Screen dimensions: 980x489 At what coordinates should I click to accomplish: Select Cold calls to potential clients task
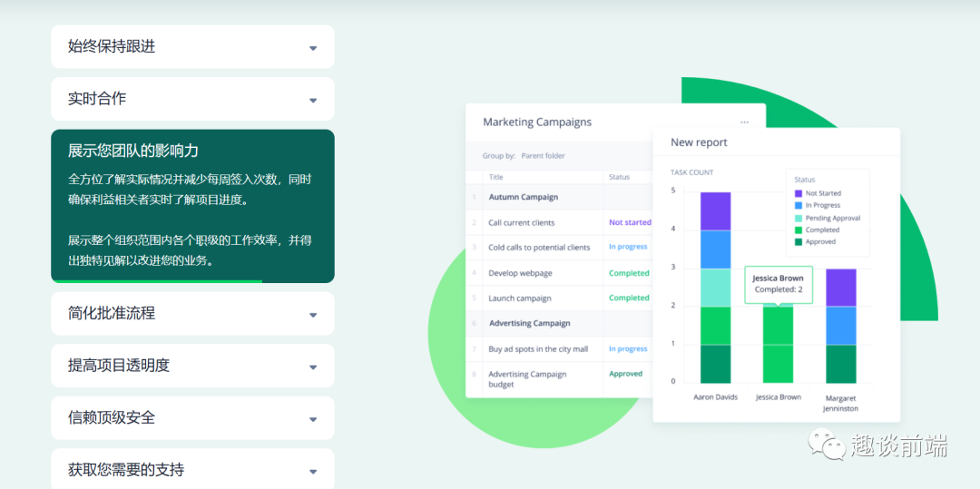coord(539,248)
